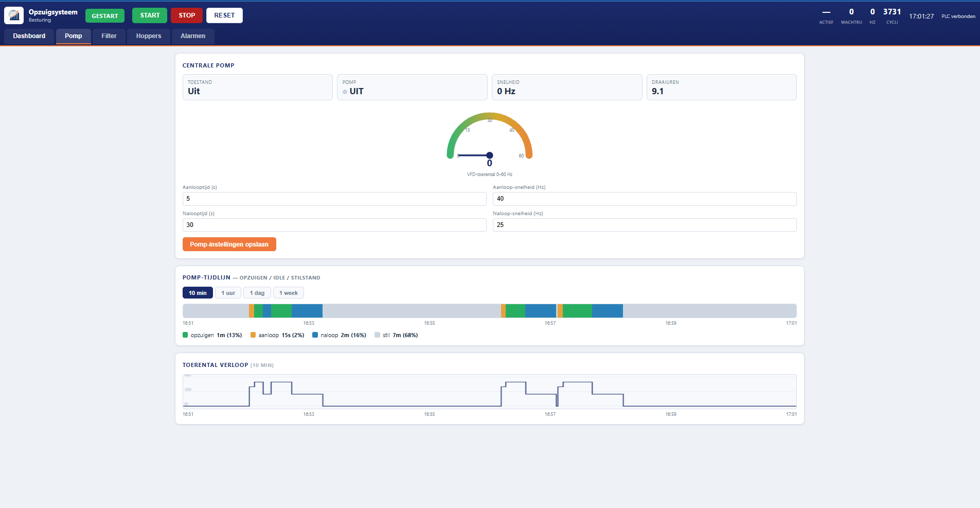This screenshot has height=508, width=980.
Task: Select the 1 week timeline range
Action: (289, 293)
